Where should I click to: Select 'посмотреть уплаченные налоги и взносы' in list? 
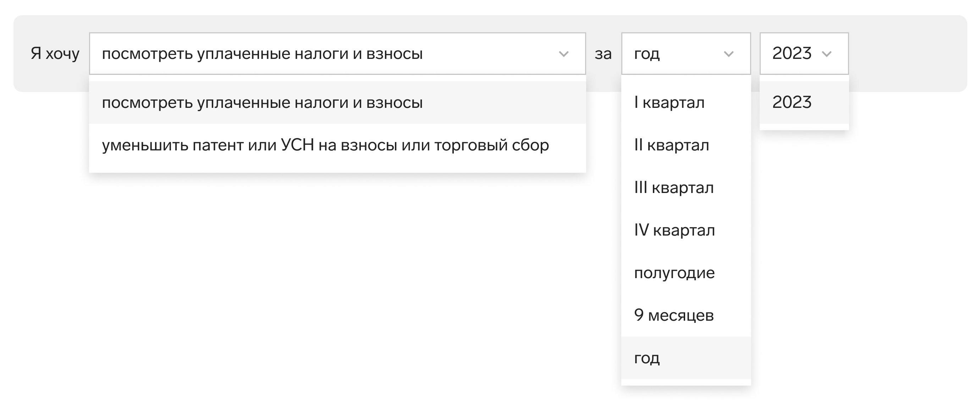337,103
